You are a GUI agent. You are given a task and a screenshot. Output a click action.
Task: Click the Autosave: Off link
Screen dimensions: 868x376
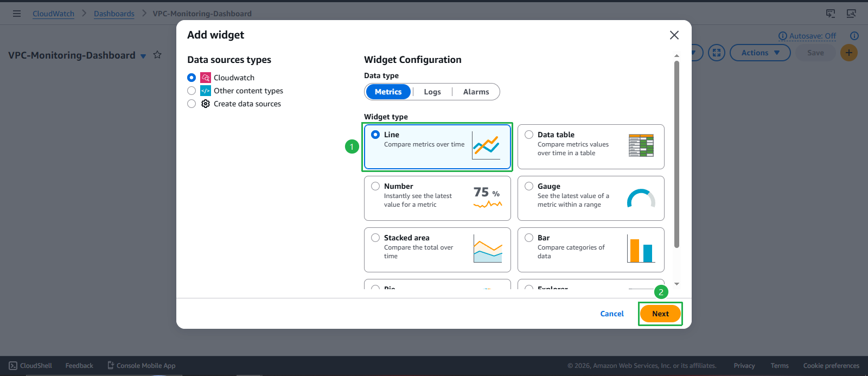(x=813, y=36)
